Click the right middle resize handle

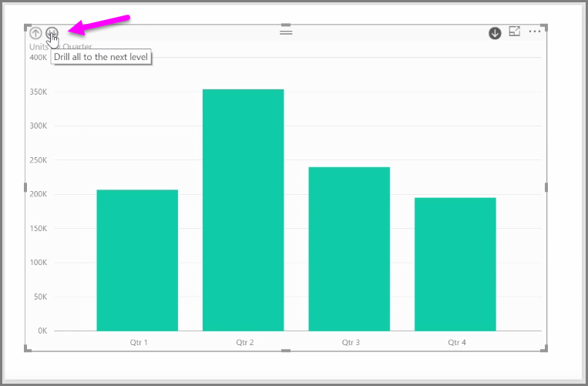(x=546, y=187)
